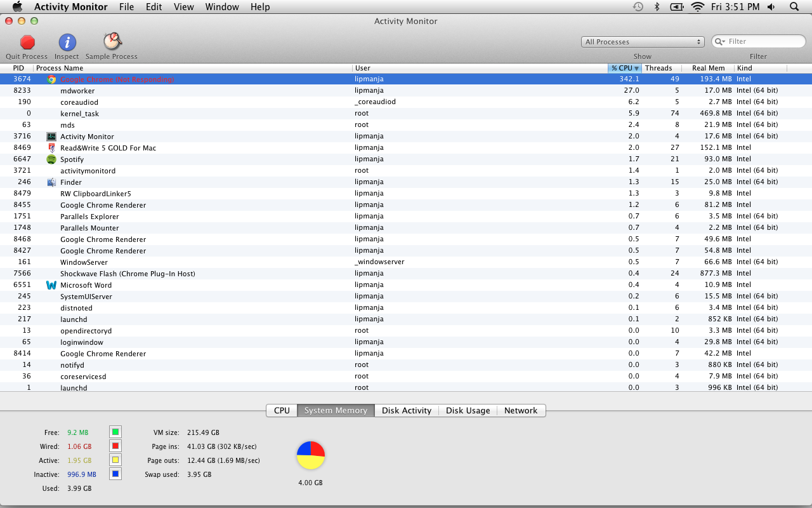Sort by the User column header
Screen dimensions: 812x508
pos(480,68)
